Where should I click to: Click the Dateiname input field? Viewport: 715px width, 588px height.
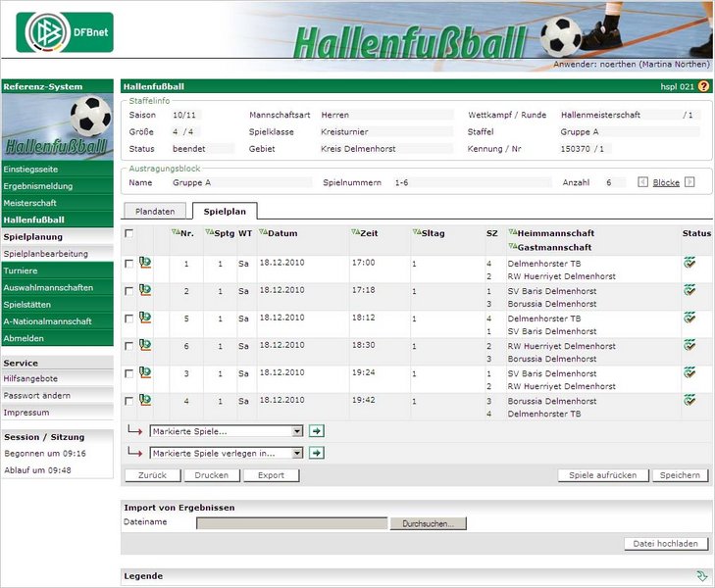[291, 523]
